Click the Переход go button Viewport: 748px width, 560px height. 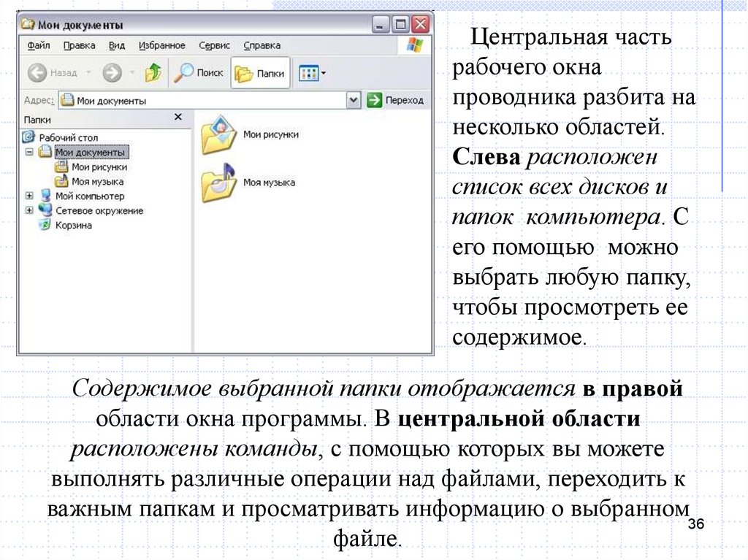(x=395, y=100)
